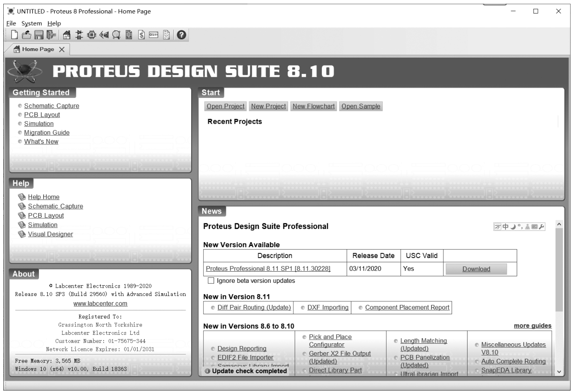Toggle IME Chinese/English mode character
572x392 pixels.
506,227
